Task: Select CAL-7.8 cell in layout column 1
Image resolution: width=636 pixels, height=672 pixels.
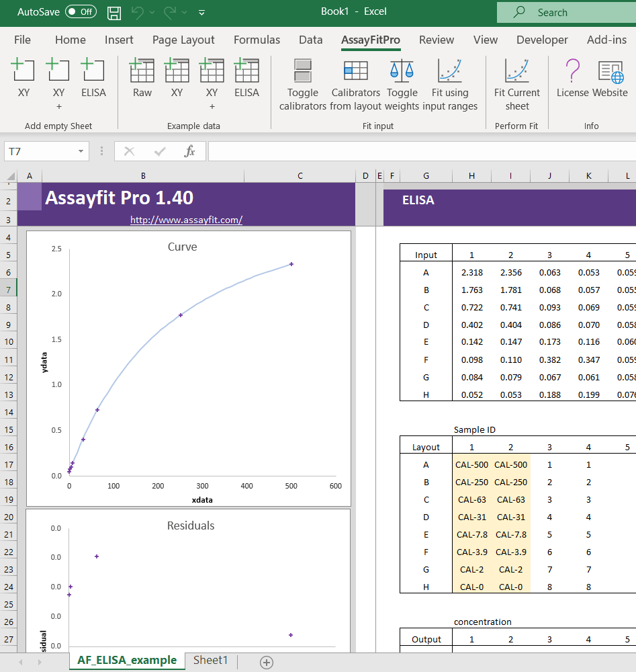Action: pos(472,534)
